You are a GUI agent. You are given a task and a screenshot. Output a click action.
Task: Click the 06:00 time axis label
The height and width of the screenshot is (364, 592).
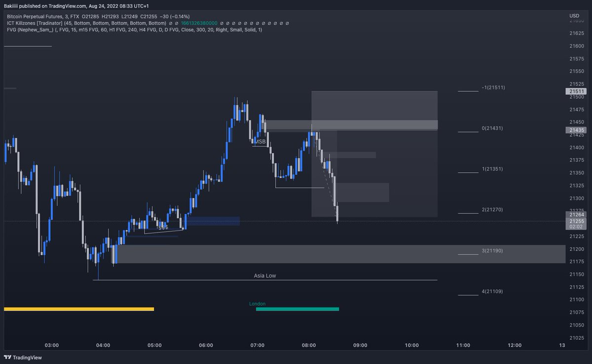click(206, 345)
